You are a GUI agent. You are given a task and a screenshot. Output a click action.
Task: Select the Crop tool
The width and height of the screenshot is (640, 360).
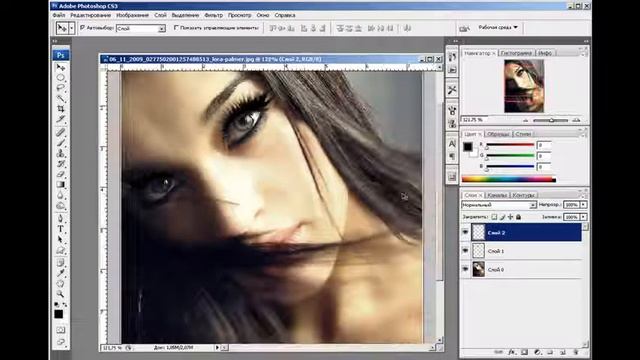pos(60,109)
